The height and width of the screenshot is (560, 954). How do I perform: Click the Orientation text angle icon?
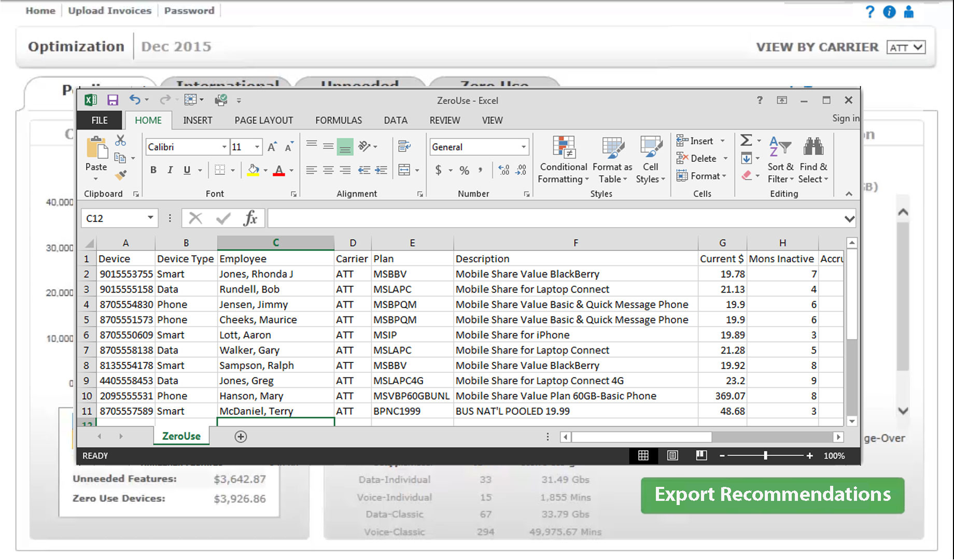click(364, 147)
